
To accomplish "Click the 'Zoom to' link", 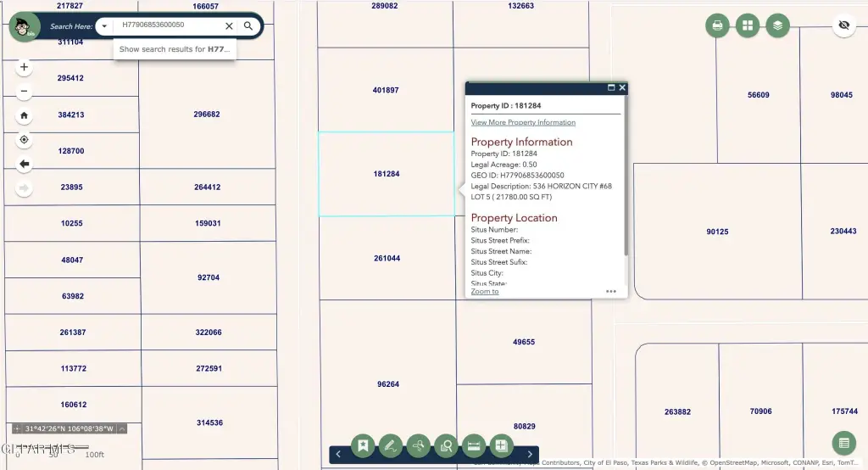I will pos(485,291).
